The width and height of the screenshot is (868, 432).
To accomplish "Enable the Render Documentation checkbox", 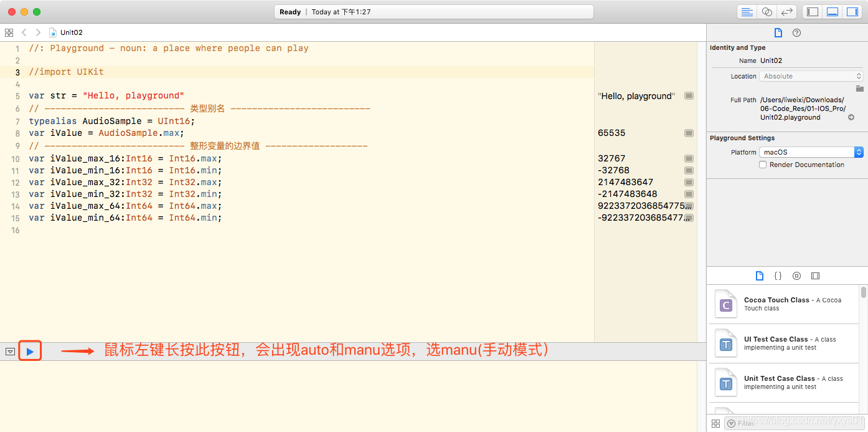I will point(763,165).
